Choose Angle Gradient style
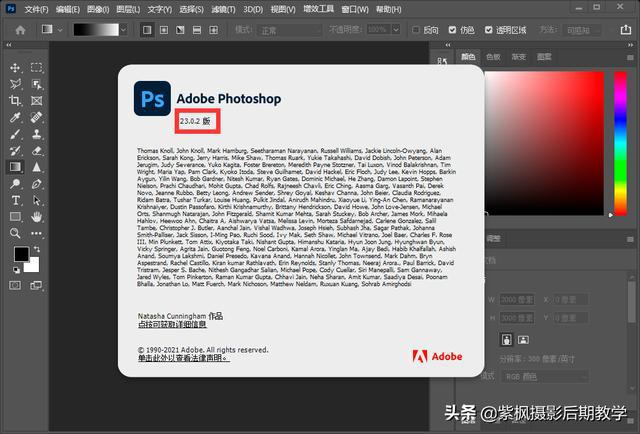Screen dimensions: 640x434 (x=180, y=30)
